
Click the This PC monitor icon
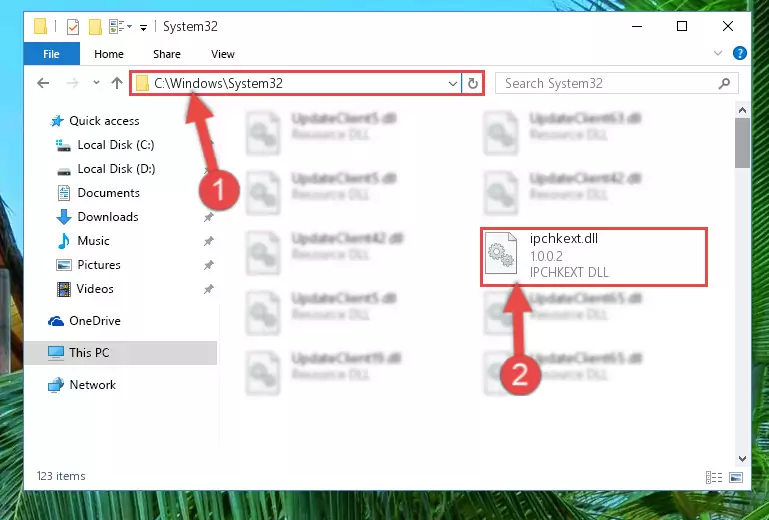coord(56,353)
